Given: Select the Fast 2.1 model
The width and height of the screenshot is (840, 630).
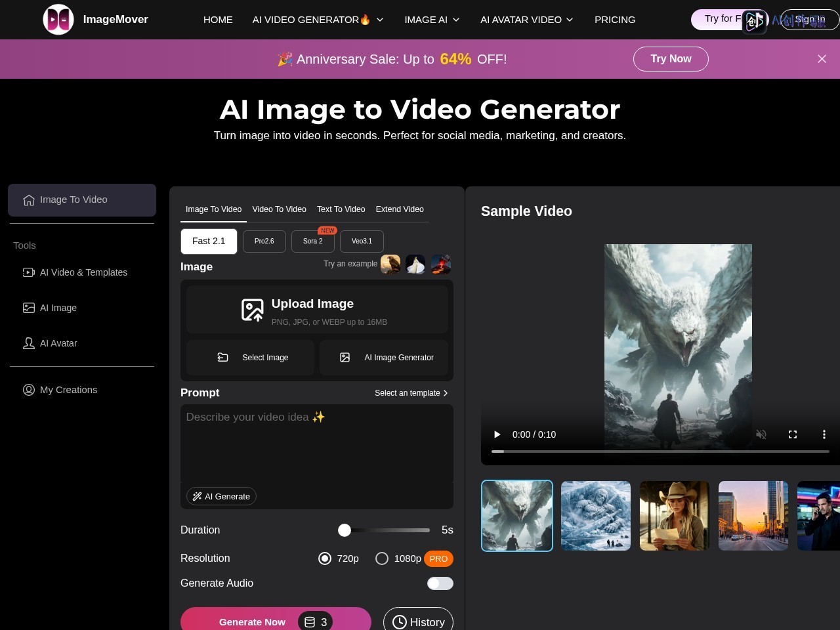Looking at the screenshot, I should click(x=209, y=241).
